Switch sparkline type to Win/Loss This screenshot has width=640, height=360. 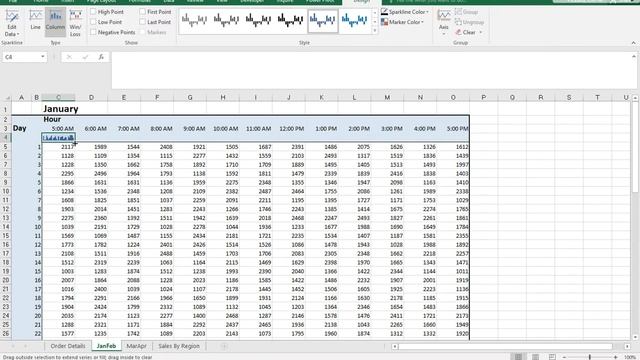coord(75,23)
